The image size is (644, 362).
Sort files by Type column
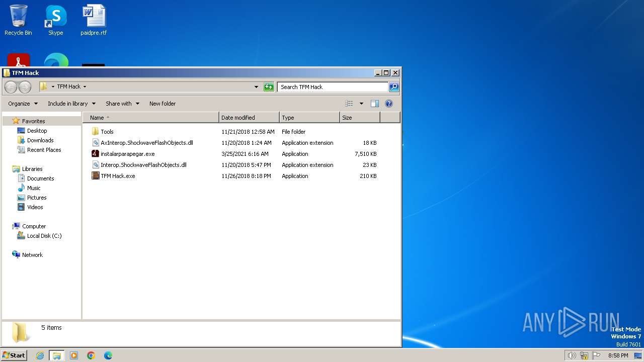309,118
